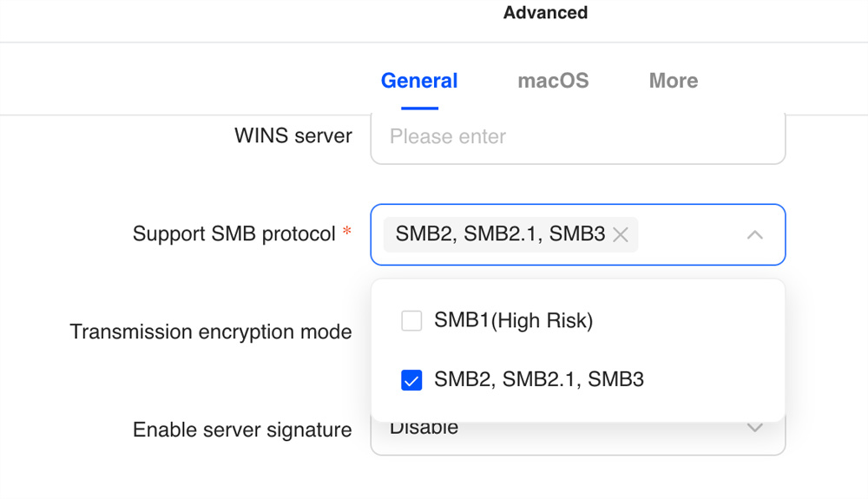Viewport: 868px width, 499px height.
Task: Click the WINS server label
Action: [x=293, y=136]
